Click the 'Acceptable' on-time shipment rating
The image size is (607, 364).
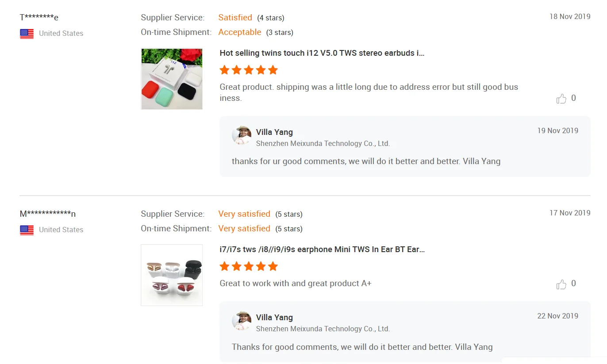(x=240, y=32)
